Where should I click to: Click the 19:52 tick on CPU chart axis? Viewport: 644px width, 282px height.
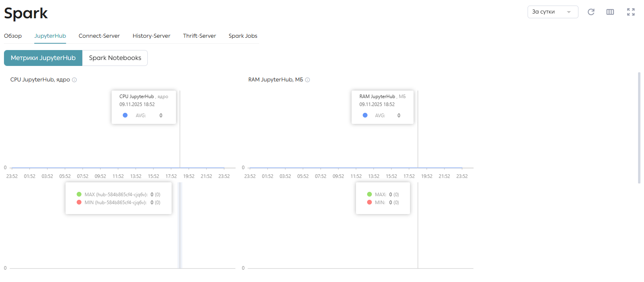pos(189,176)
